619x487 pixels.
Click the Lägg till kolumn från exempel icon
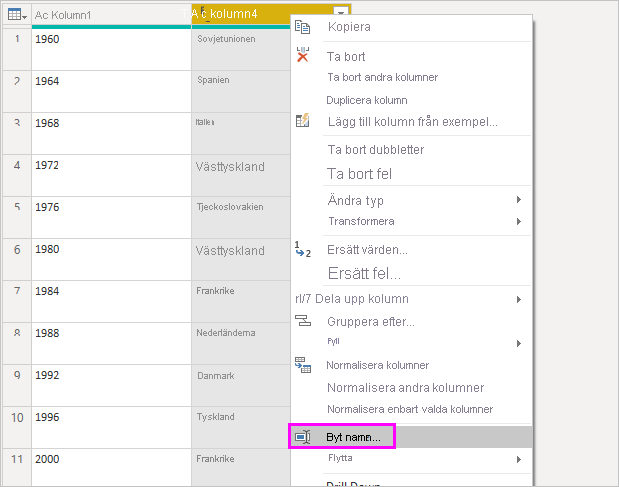click(303, 121)
